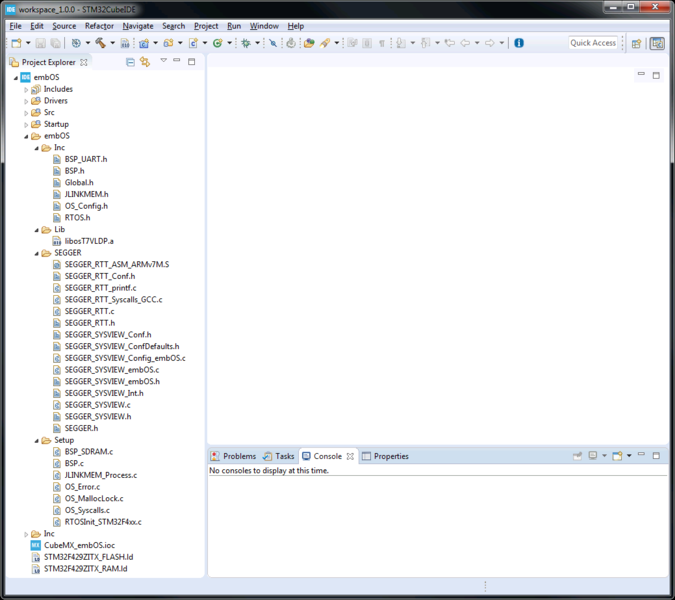Viewport: 675px width, 600px height.
Task: Toggle Pin Console icon in Console panel
Action: click(578, 456)
